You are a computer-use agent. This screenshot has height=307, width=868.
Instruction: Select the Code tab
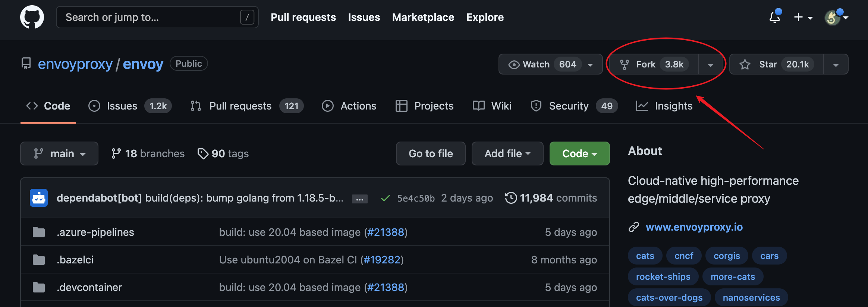pyautogui.click(x=48, y=106)
